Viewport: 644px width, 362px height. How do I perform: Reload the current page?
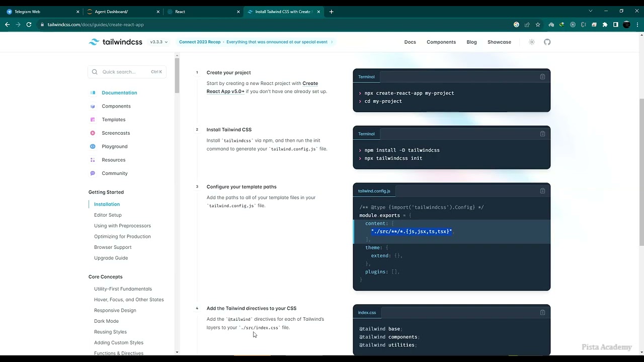pos(29,25)
